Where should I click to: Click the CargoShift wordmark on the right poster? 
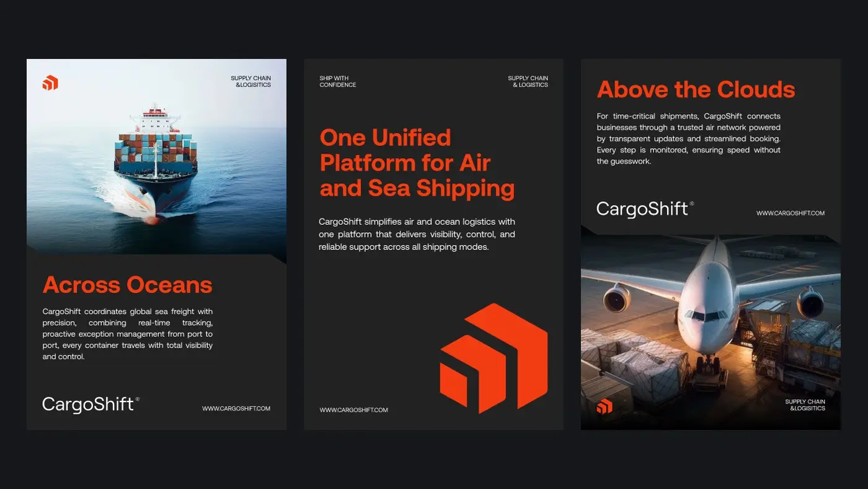pyautogui.click(x=645, y=209)
